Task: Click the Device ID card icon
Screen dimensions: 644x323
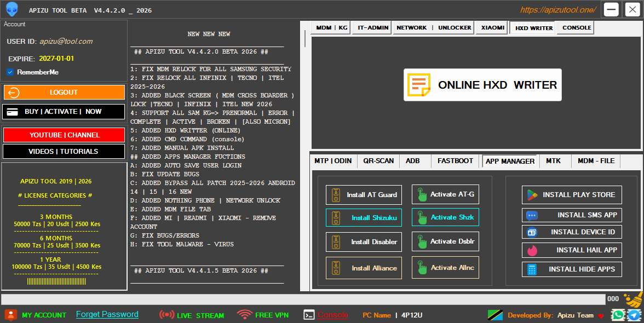Action: pos(532,232)
